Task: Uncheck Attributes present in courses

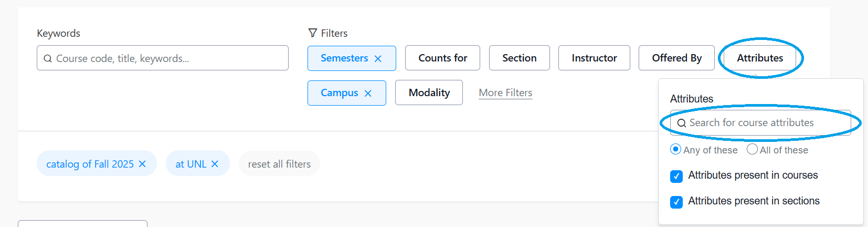Action: click(676, 176)
